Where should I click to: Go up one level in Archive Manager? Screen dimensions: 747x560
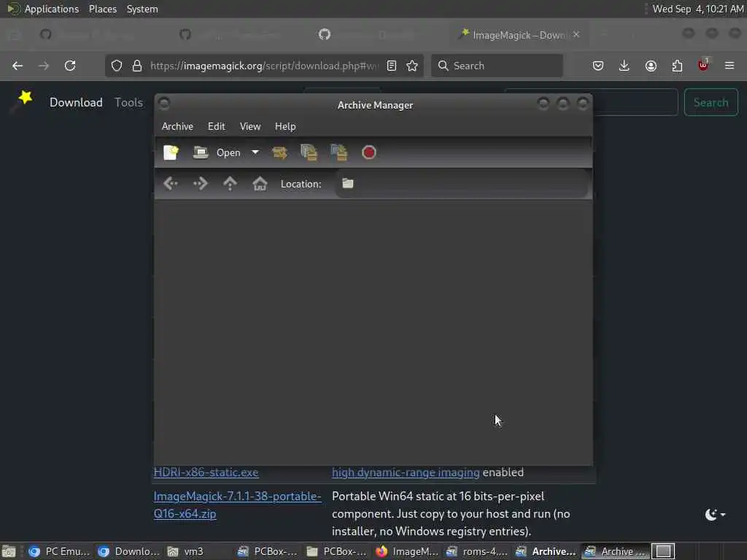click(230, 184)
